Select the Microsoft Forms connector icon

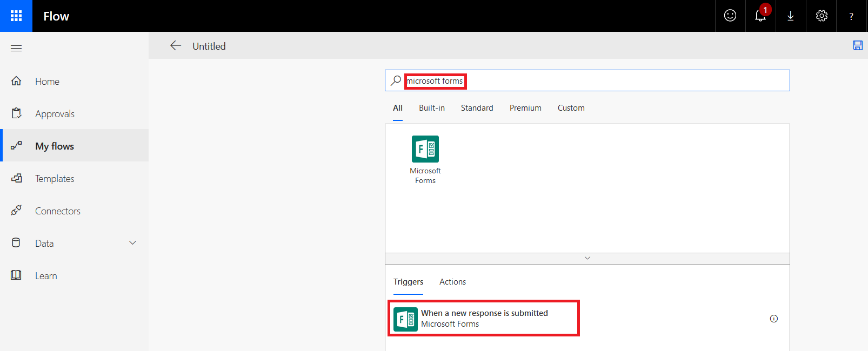coord(425,150)
